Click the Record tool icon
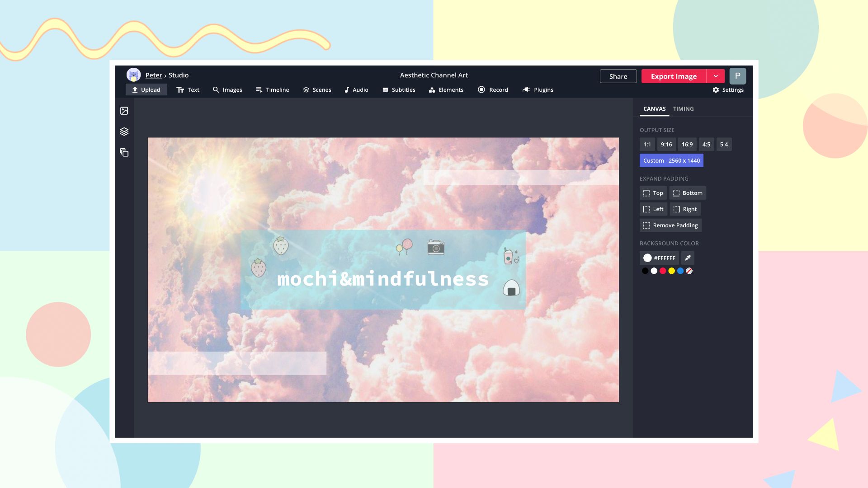This screenshot has height=488, width=868. 481,90
